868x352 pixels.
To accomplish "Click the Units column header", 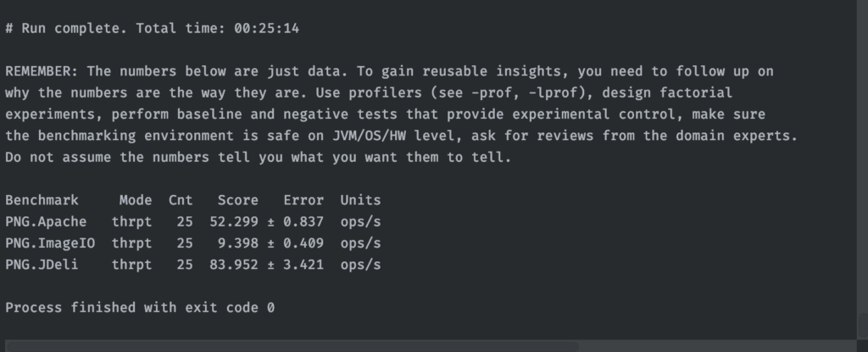I will pos(360,200).
